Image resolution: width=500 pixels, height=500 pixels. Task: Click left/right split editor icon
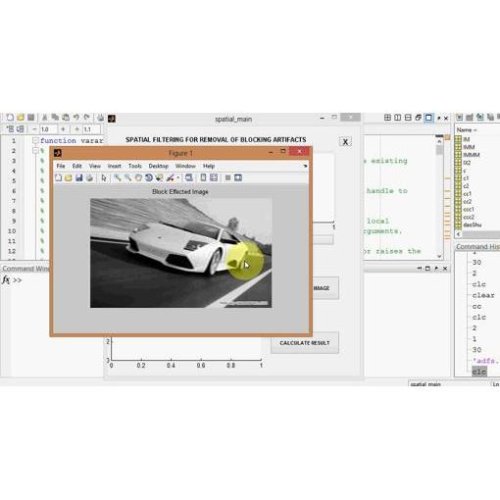(398, 118)
